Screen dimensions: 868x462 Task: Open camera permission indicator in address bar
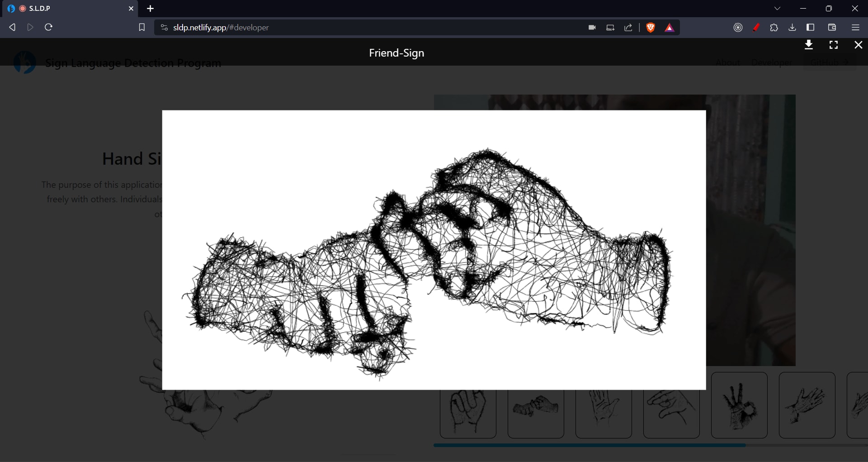click(592, 28)
